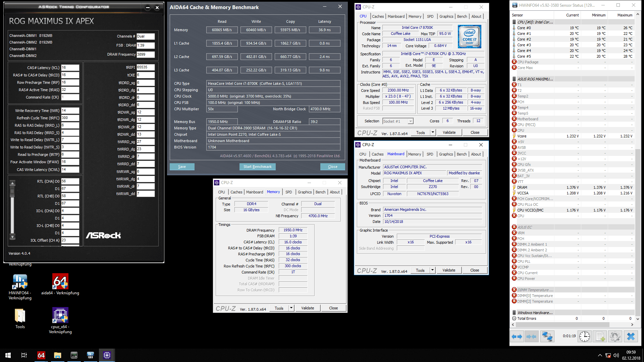
Task: Click the DRAM Frequency field showing 3899
Action: [146, 54]
